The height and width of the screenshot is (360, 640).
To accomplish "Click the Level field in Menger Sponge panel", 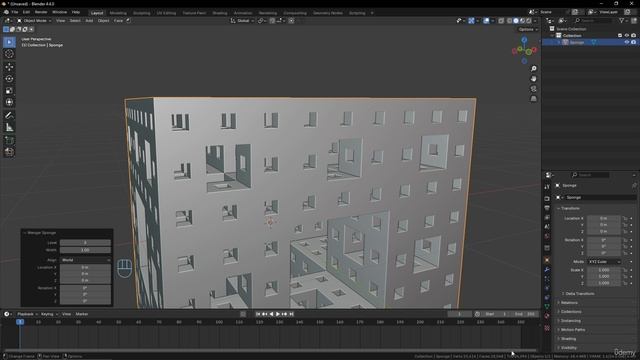I will 85,242.
